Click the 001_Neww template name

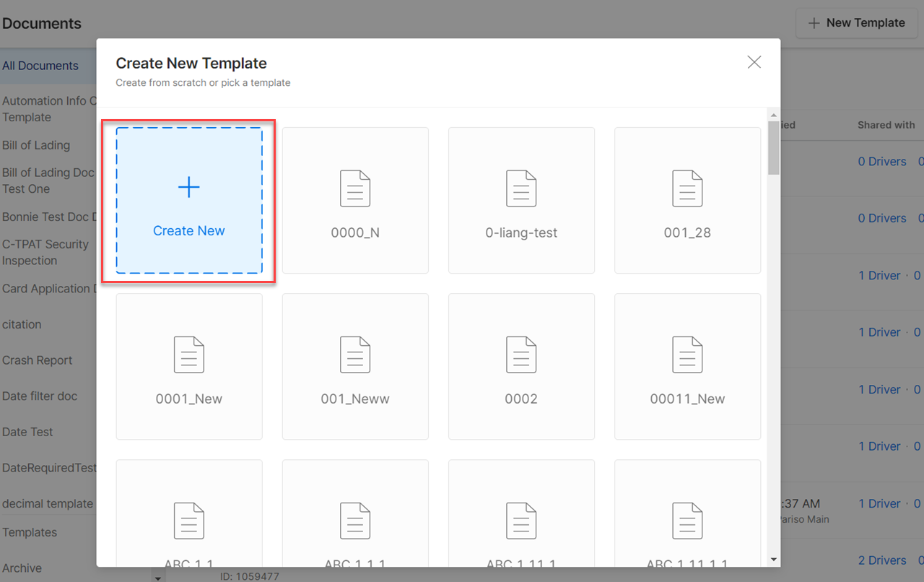click(x=355, y=399)
